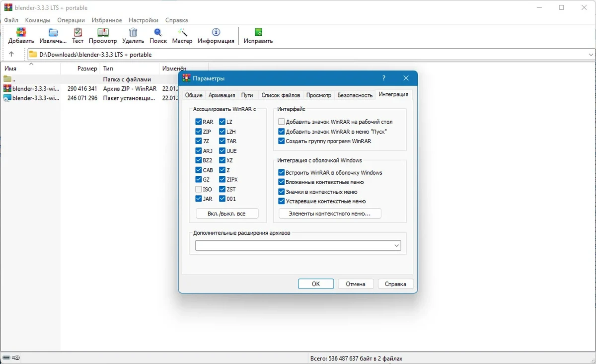Toggle ZIPX association checkbox

tap(222, 180)
